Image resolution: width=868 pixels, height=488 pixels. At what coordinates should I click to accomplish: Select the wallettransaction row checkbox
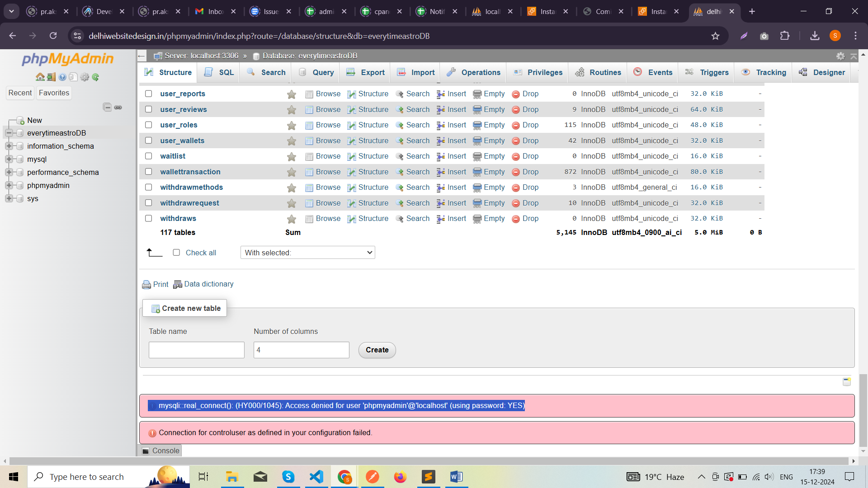coord(148,172)
